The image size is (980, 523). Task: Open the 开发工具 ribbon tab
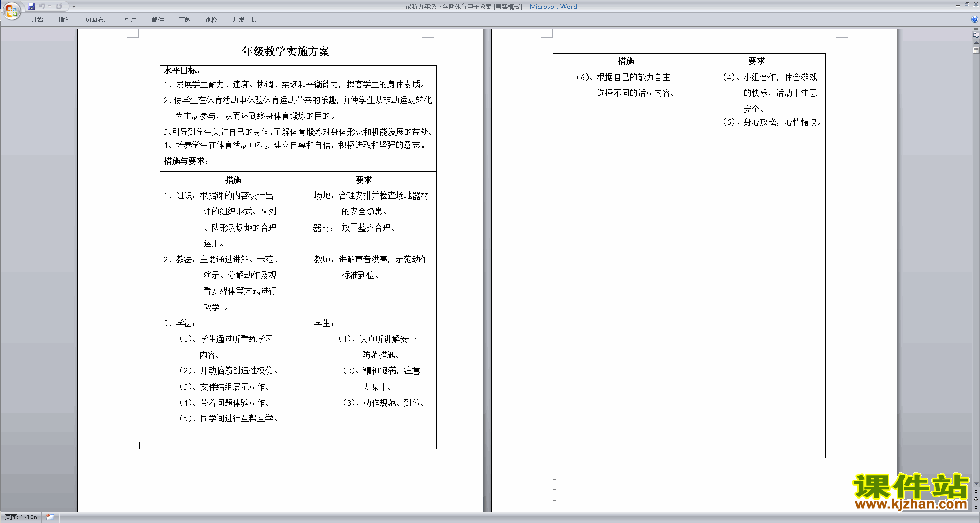coord(245,19)
